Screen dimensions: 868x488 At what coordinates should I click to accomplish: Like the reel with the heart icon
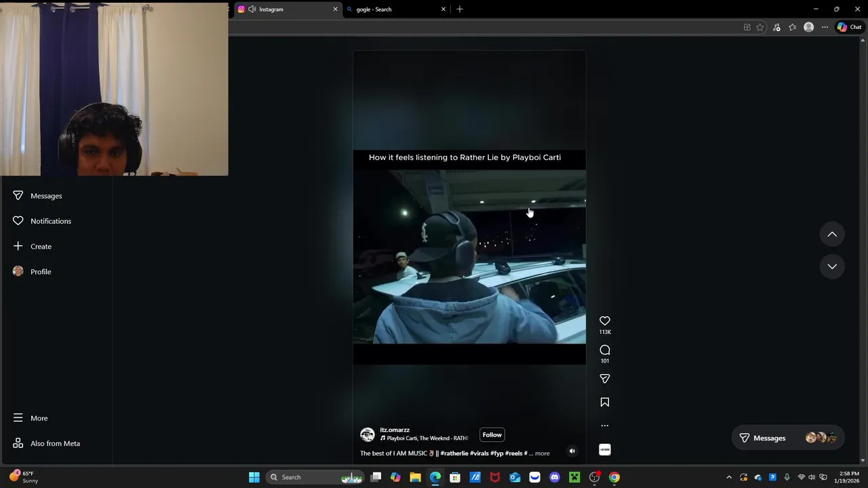(x=605, y=321)
